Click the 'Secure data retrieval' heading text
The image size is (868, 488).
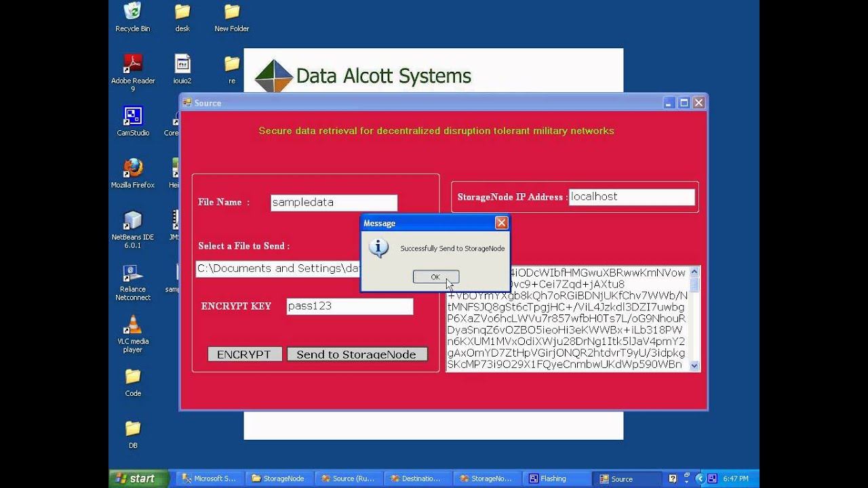(x=436, y=131)
